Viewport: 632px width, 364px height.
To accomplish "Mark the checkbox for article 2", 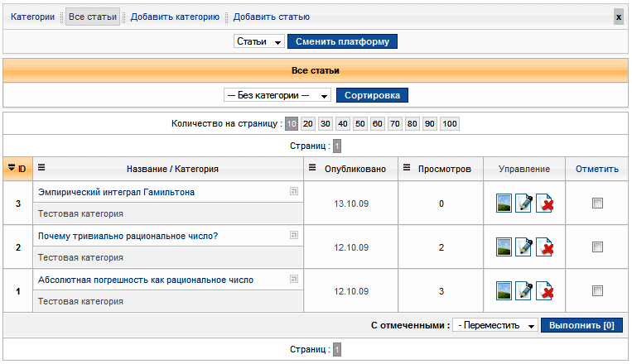I will pos(597,247).
